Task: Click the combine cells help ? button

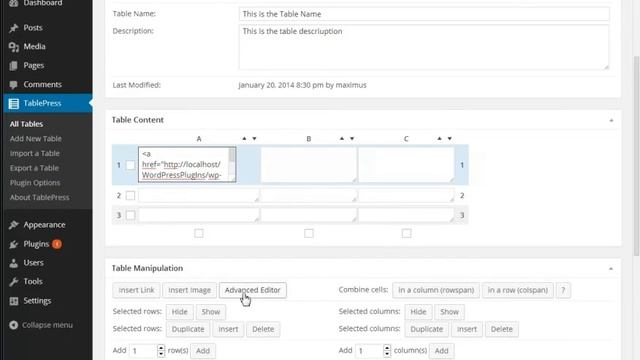Action: pos(563,290)
